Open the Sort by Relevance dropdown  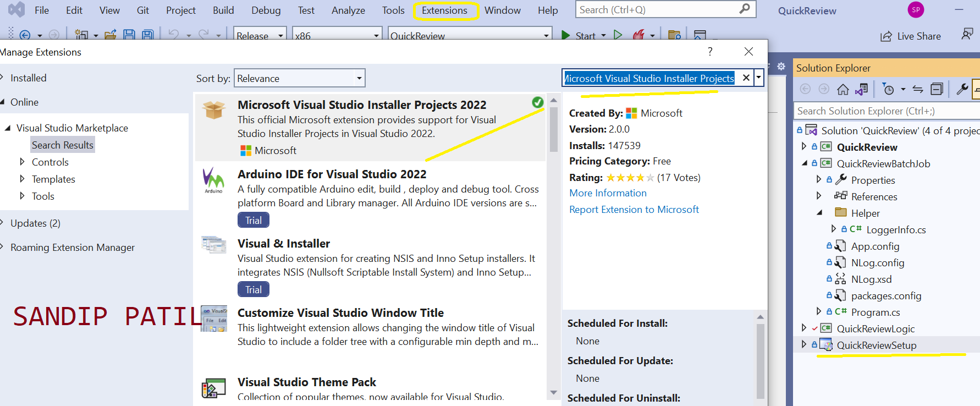(x=359, y=78)
